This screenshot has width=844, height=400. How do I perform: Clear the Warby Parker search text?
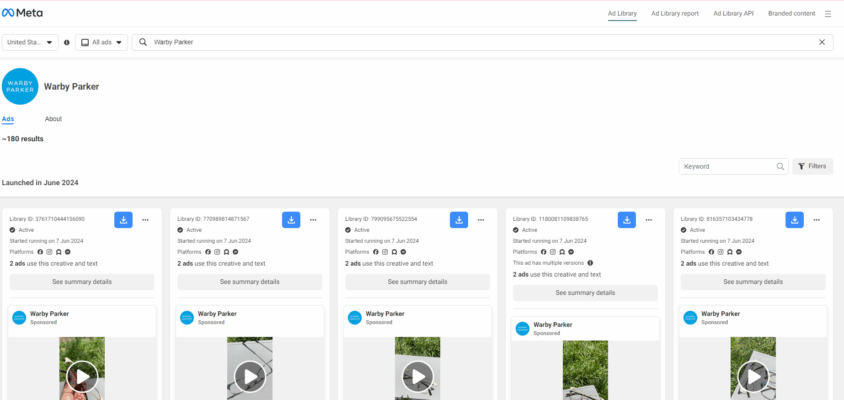click(x=822, y=42)
